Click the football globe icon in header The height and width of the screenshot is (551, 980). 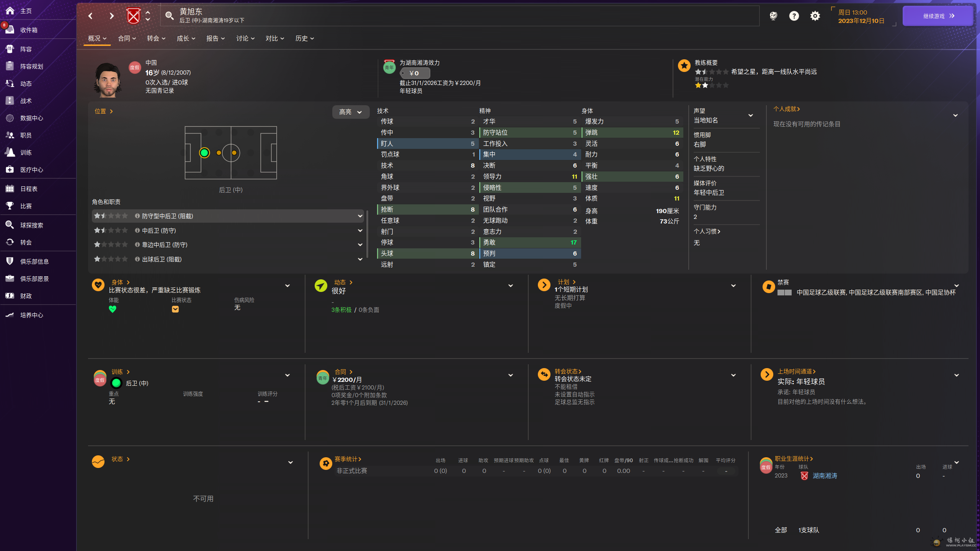point(773,16)
